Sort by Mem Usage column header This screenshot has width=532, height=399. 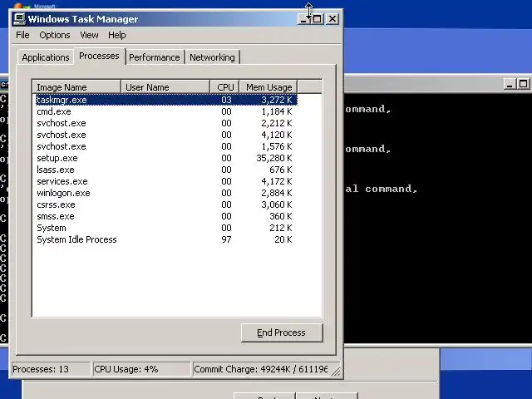[x=268, y=87]
